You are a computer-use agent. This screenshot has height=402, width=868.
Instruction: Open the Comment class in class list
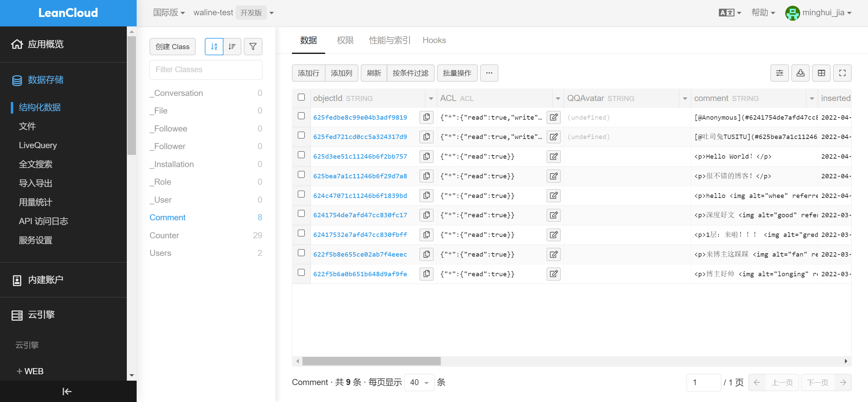point(167,217)
